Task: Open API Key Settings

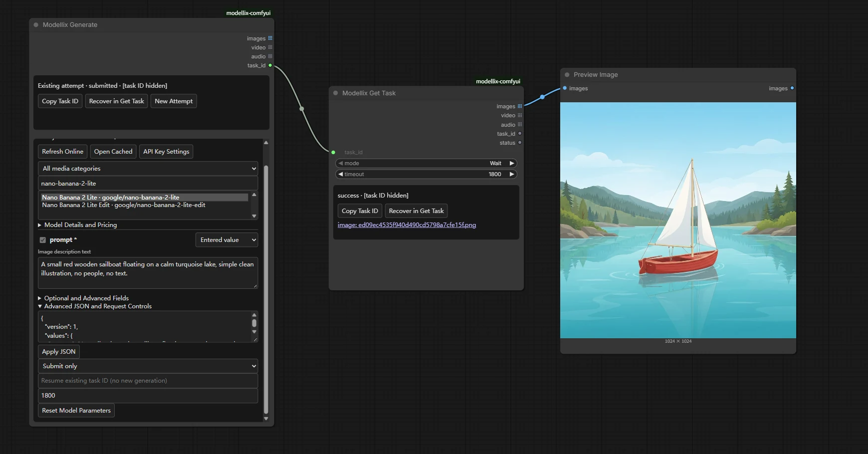Action: pos(166,152)
